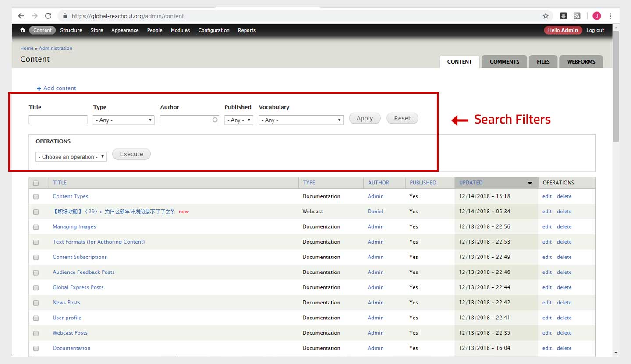
Task: Go back with the browser back arrow
Action: pos(21,16)
